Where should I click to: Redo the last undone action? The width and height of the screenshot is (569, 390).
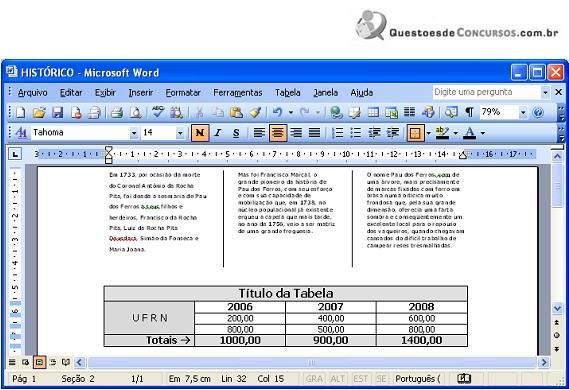pyautogui.click(x=304, y=112)
